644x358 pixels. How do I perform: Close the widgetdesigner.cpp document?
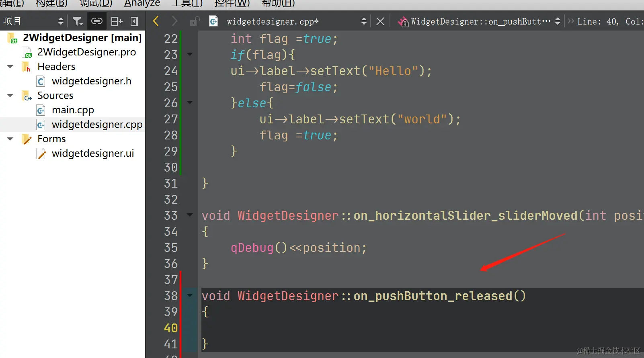pos(380,21)
